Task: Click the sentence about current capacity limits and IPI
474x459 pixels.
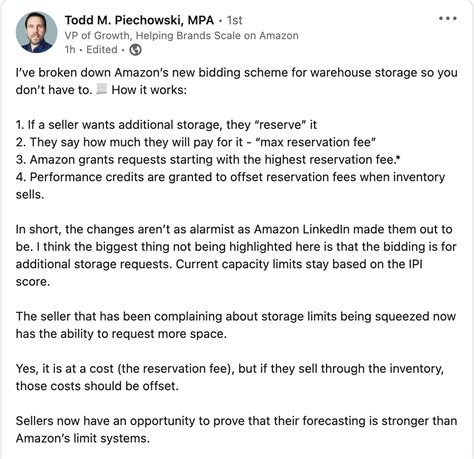Action: click(x=219, y=273)
